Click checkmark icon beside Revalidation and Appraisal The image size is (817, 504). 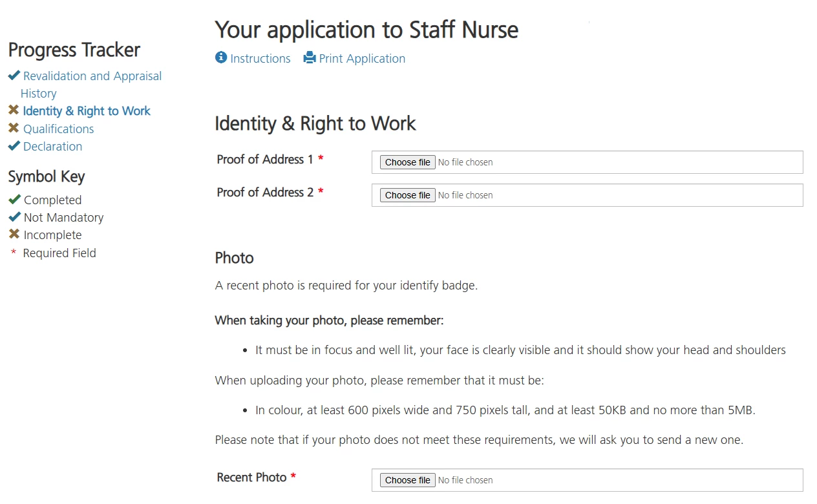tap(14, 76)
